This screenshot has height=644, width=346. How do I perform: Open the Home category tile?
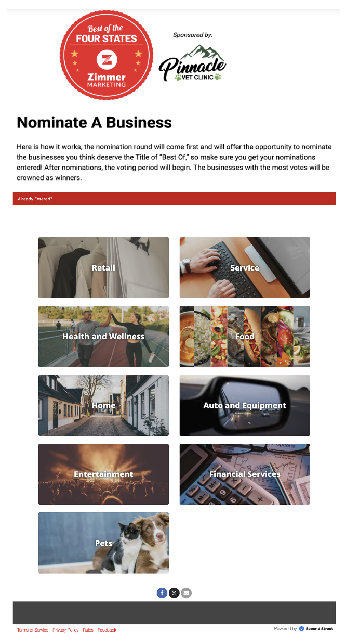click(103, 405)
